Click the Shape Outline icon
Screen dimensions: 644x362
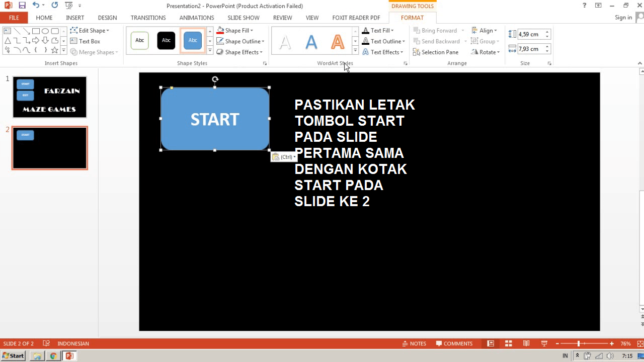coord(220,41)
